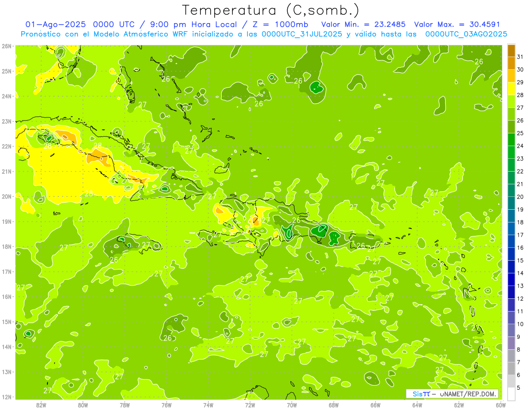The width and height of the screenshot is (532, 411).
Task: Click the title 'Temperatura (C,somb.)'
Action: [x=271, y=11]
